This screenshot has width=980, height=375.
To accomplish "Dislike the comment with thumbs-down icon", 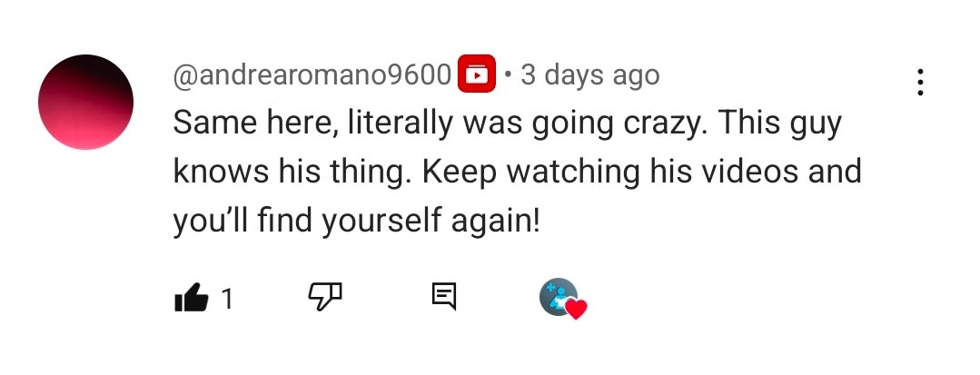I will (325, 296).
